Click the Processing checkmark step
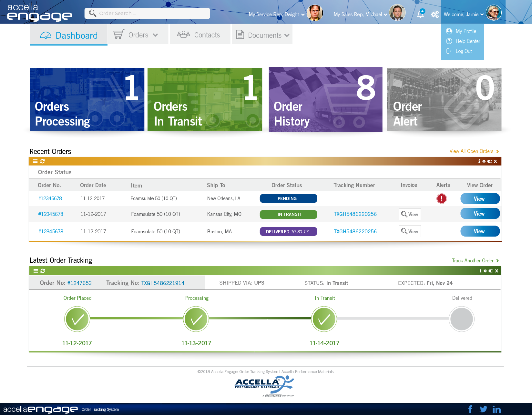532x415 pixels. pyautogui.click(x=196, y=319)
